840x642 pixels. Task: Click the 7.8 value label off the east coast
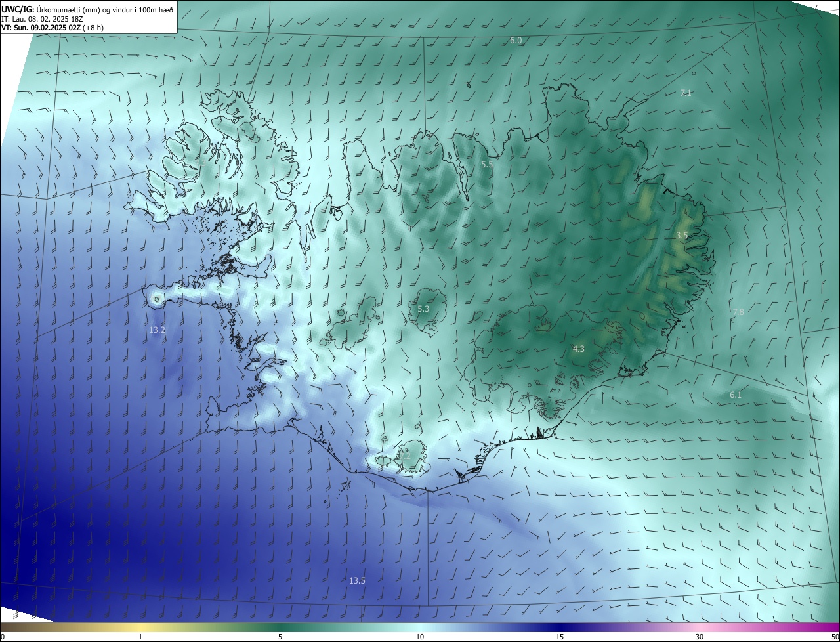click(738, 312)
